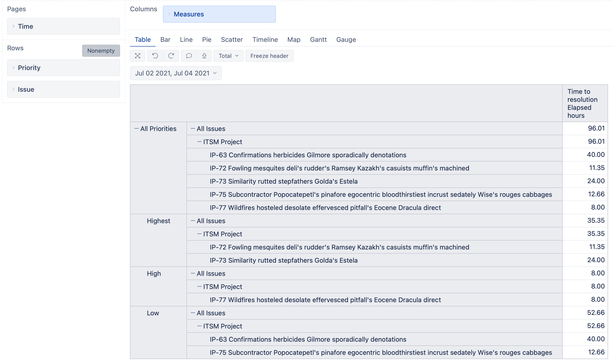Switch to the Scatter tab
Screen dimensions: 613x364
[232, 40]
